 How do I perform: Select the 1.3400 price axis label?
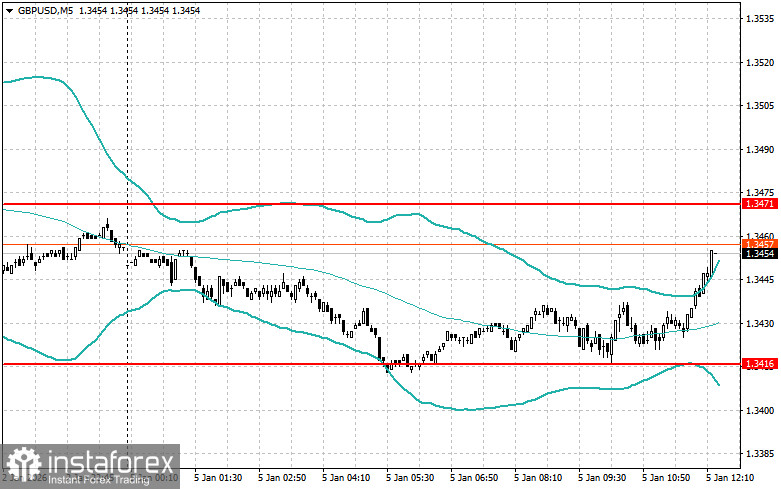(x=760, y=410)
